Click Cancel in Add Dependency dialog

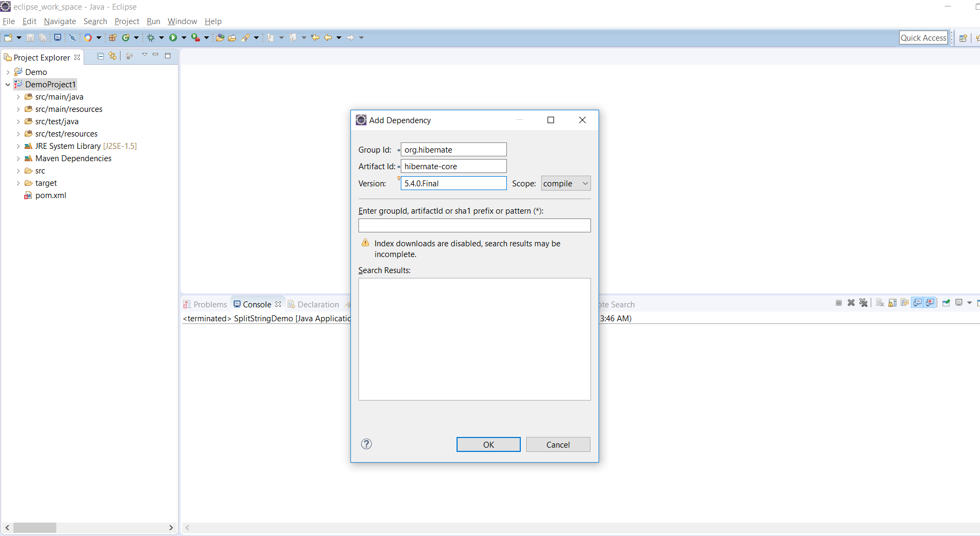pyautogui.click(x=558, y=444)
